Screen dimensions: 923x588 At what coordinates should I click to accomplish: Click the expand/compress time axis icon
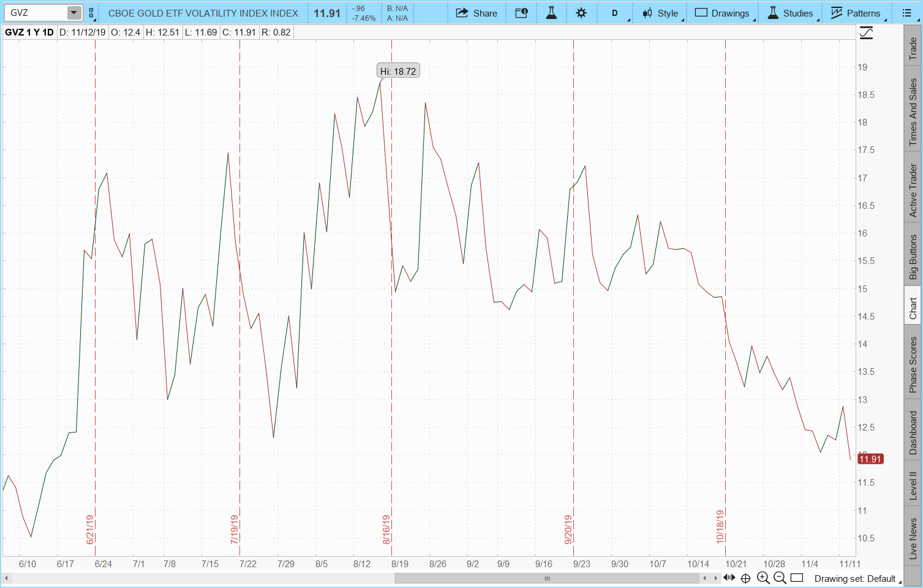pos(729,578)
